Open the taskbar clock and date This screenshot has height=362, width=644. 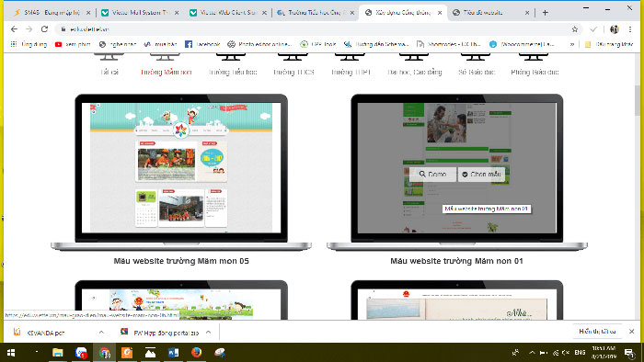pyautogui.click(x=604, y=353)
